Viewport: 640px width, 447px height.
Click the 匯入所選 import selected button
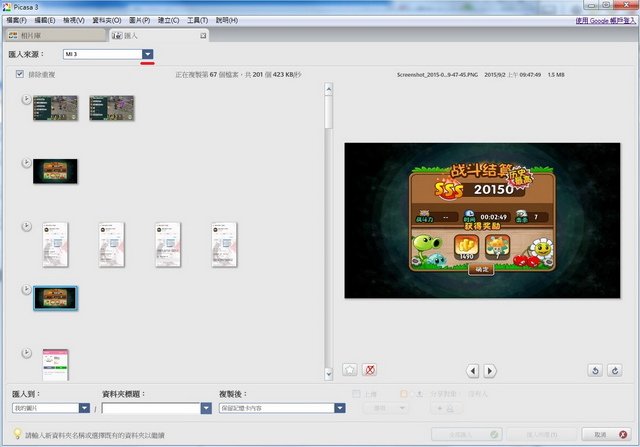(x=542, y=435)
